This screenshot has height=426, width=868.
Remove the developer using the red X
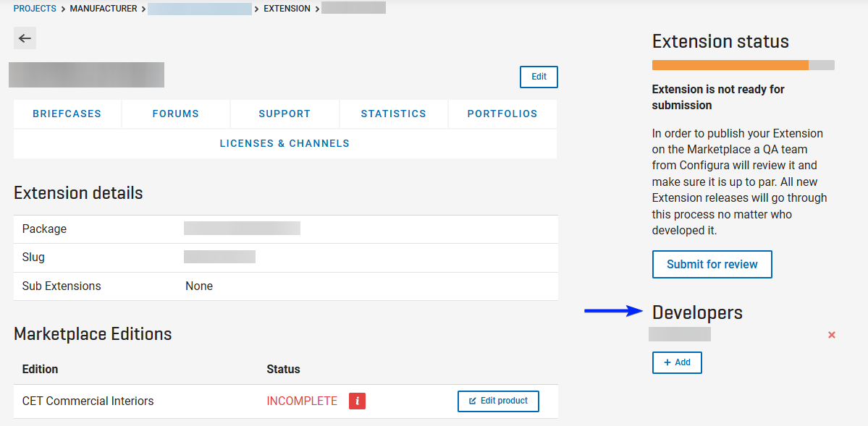click(831, 334)
